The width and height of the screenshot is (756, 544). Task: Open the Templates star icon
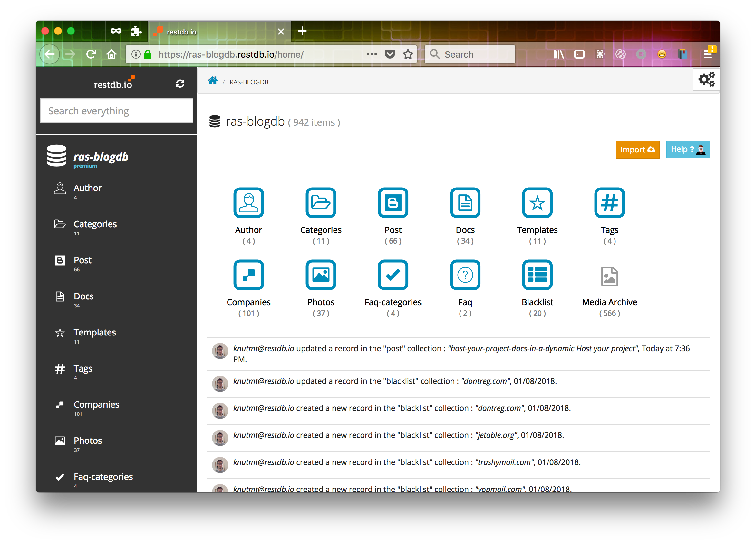pos(537,203)
